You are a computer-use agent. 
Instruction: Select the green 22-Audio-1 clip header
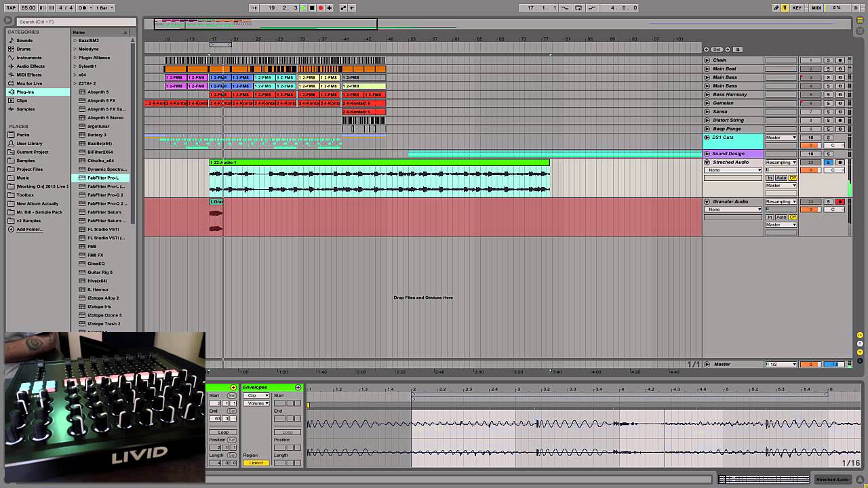click(379, 163)
